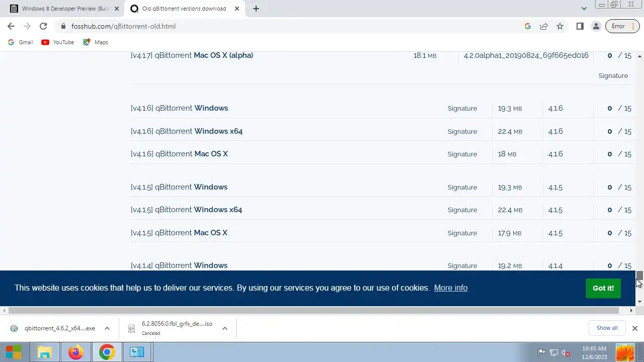Click the address bar URL field
This screenshot has width=644, height=362.
click(292, 26)
